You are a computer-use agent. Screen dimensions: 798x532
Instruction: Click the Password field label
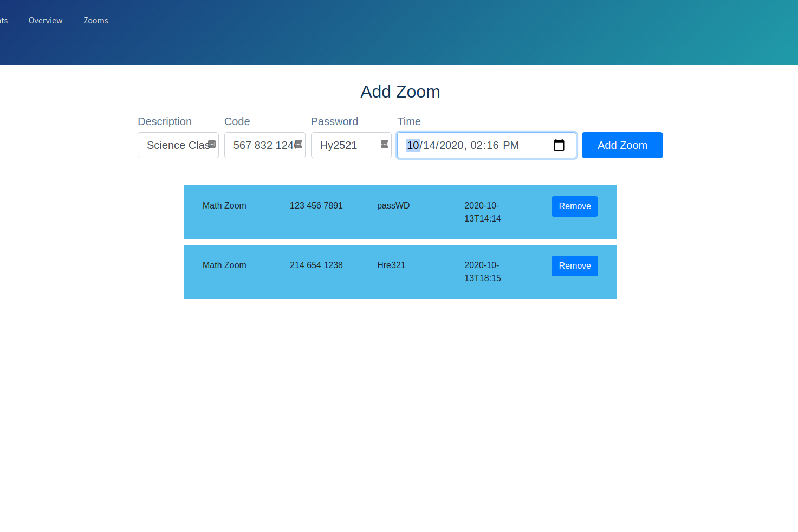tap(334, 121)
